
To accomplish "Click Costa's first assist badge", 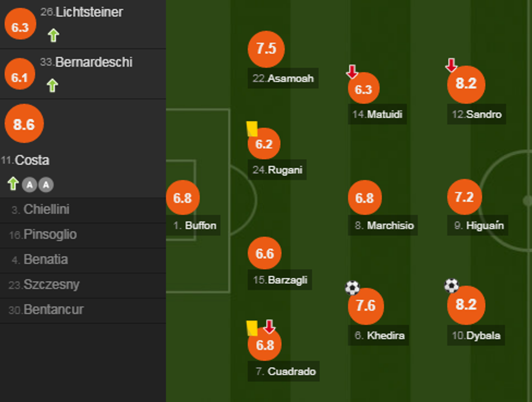I will pos(29,185).
